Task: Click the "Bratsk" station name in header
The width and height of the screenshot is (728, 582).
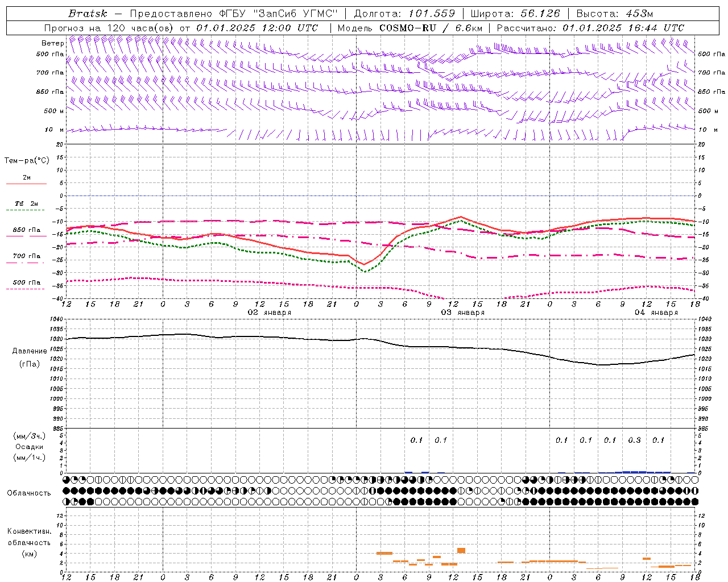Action: click(x=88, y=14)
